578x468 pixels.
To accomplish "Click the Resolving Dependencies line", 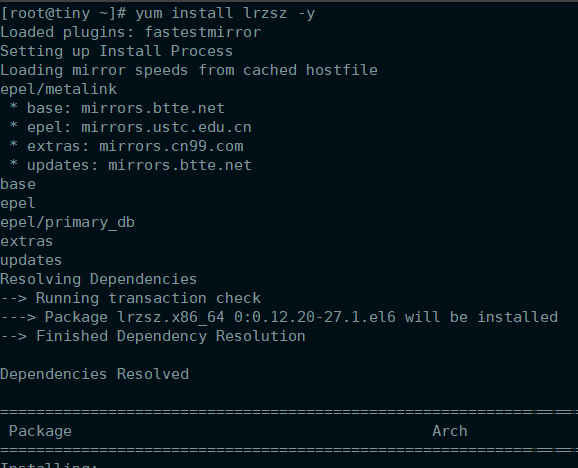I will (99, 279).
